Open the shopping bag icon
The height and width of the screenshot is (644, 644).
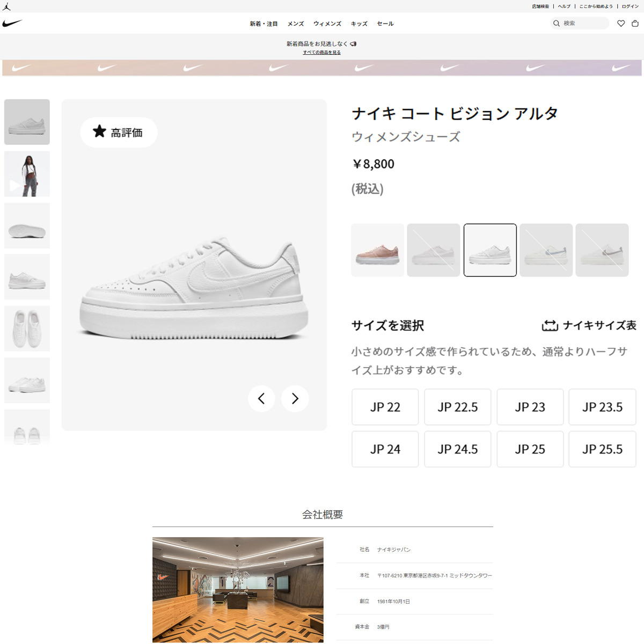coord(635,23)
